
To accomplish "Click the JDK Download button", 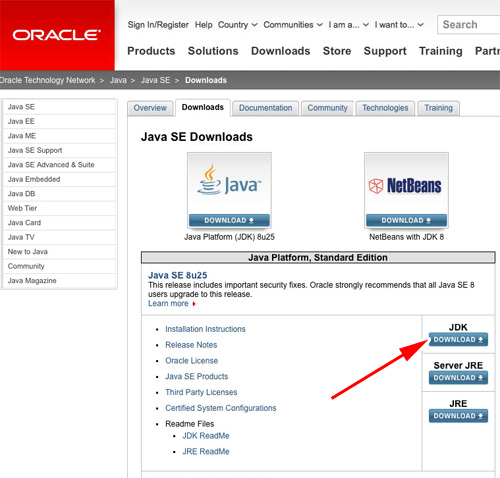I will [458, 339].
